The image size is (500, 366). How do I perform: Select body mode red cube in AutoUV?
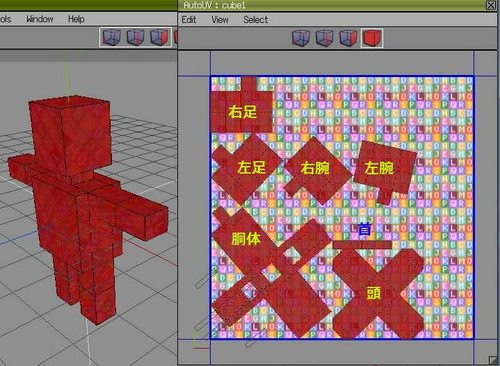372,38
